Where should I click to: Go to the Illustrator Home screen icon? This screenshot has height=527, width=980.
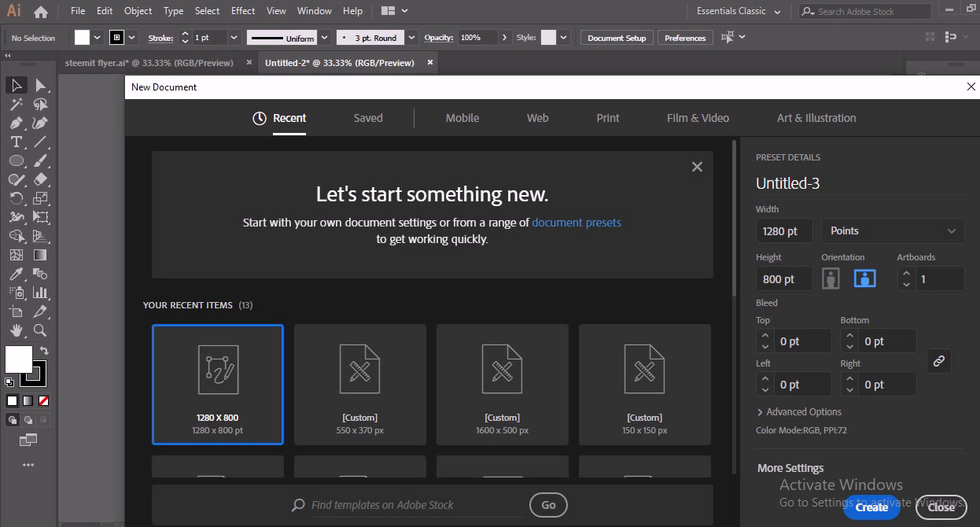[x=41, y=12]
